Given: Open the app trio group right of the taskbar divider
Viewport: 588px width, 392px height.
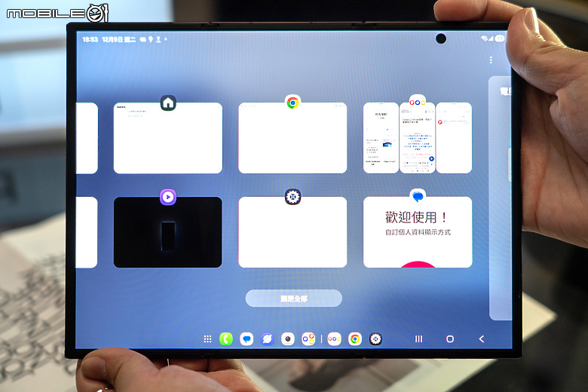Looking at the screenshot, I should coord(334,339).
